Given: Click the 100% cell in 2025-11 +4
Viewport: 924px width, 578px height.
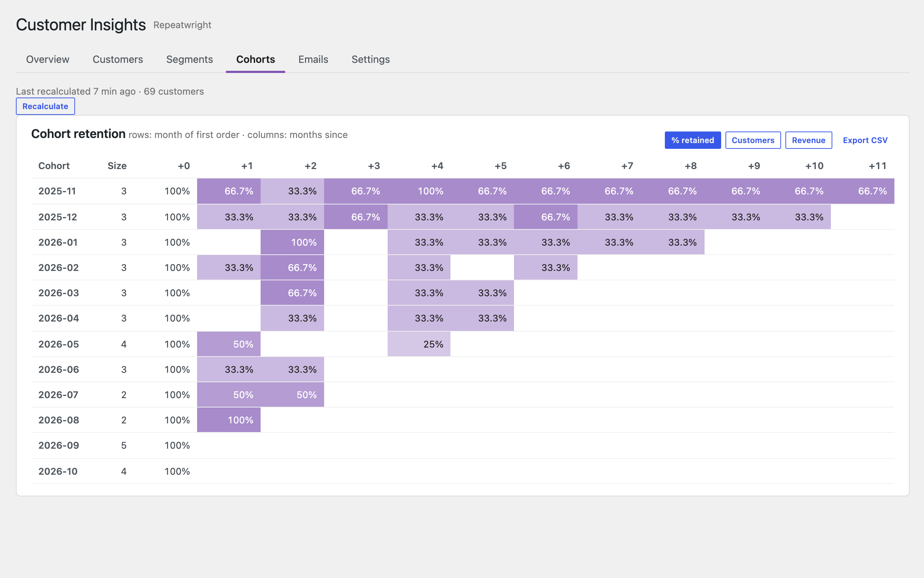Looking at the screenshot, I should point(419,191).
